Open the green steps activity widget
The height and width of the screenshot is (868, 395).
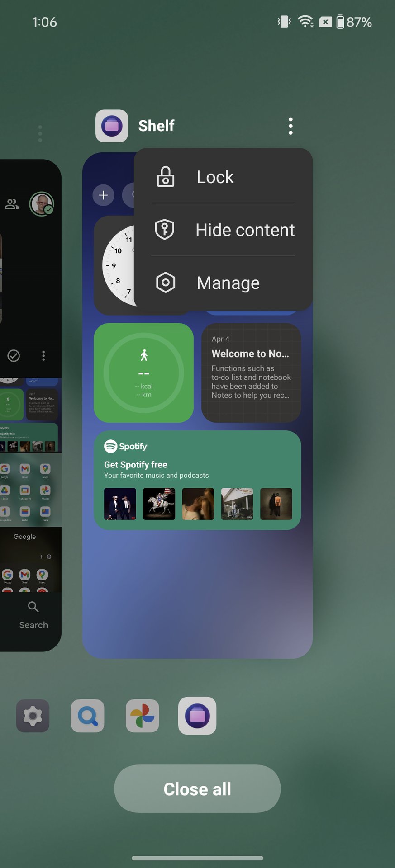144,373
